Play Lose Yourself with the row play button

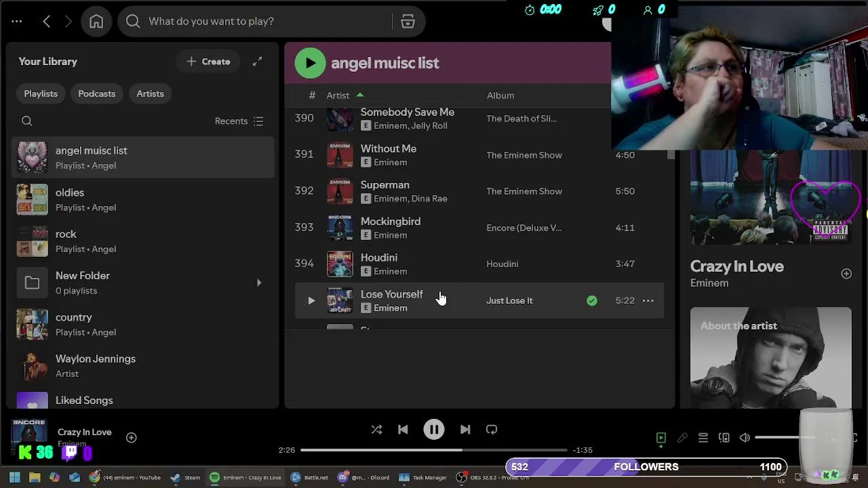pyautogui.click(x=311, y=300)
